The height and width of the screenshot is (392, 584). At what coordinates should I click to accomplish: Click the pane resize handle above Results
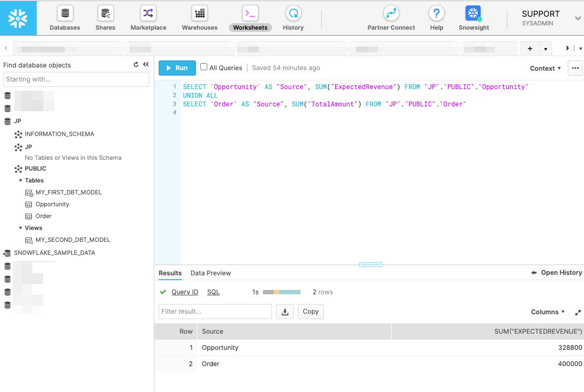pyautogui.click(x=371, y=265)
